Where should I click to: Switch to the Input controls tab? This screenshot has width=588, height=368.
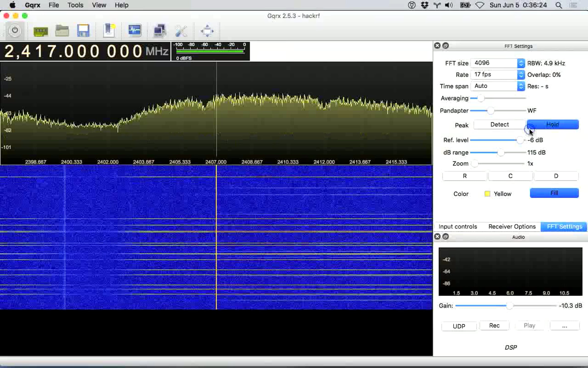[458, 226]
